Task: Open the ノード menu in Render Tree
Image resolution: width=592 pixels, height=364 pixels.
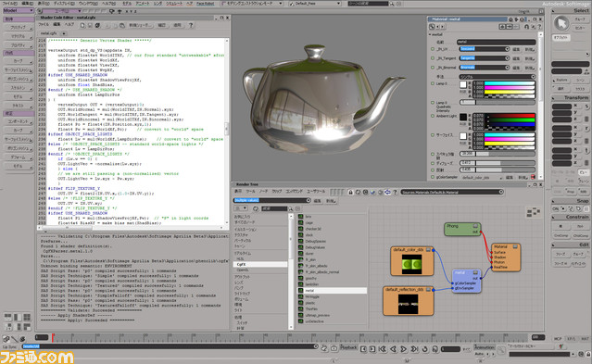Action: point(263,192)
